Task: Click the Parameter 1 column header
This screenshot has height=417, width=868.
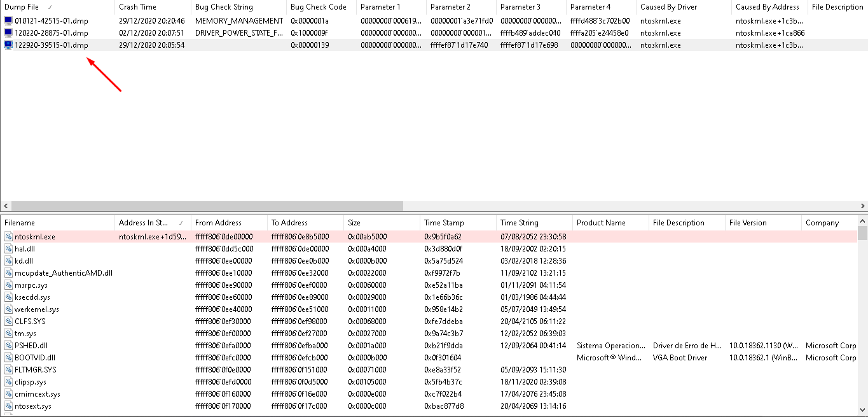Action: coord(391,7)
